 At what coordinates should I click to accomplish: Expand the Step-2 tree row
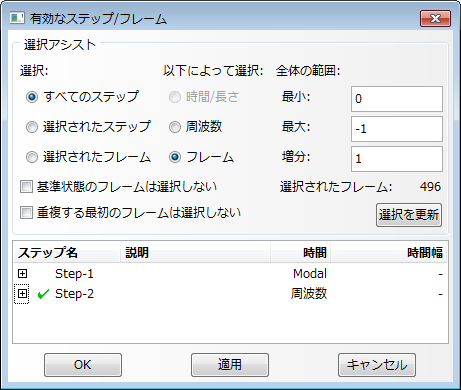(x=22, y=294)
